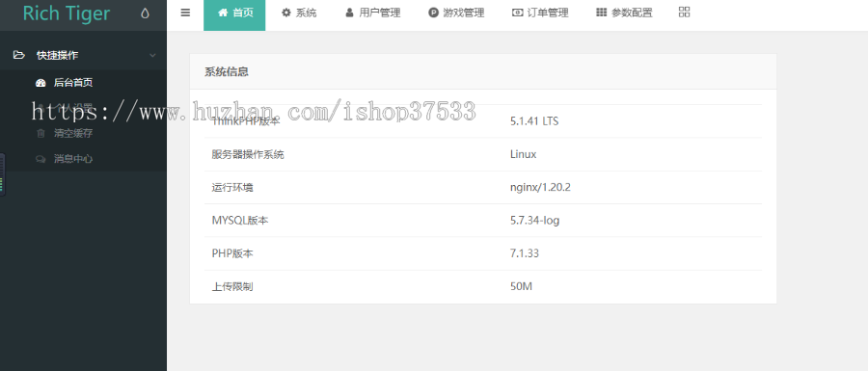This screenshot has width=868, height=371.
Task: Click the chat bubble icon for 消息中心
Action: (41, 159)
